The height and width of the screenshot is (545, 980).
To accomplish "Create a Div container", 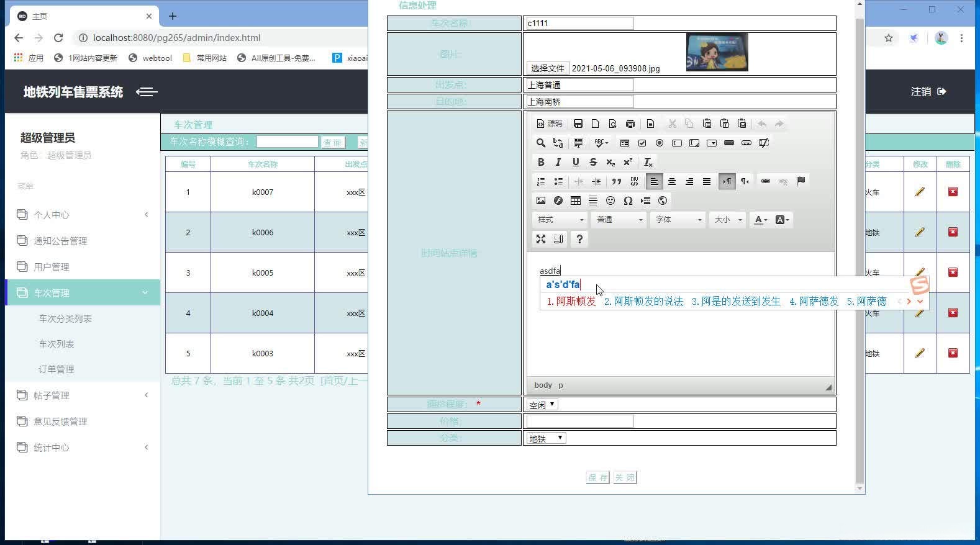I will pos(634,181).
